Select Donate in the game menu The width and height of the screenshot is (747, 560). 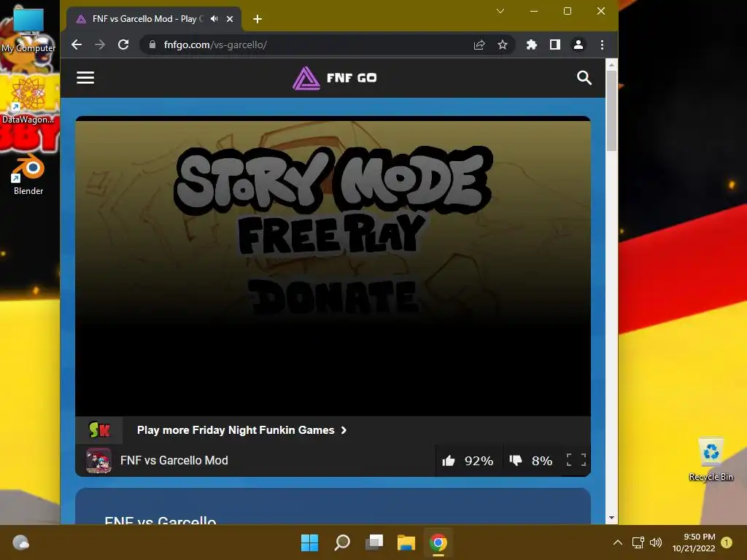point(333,296)
